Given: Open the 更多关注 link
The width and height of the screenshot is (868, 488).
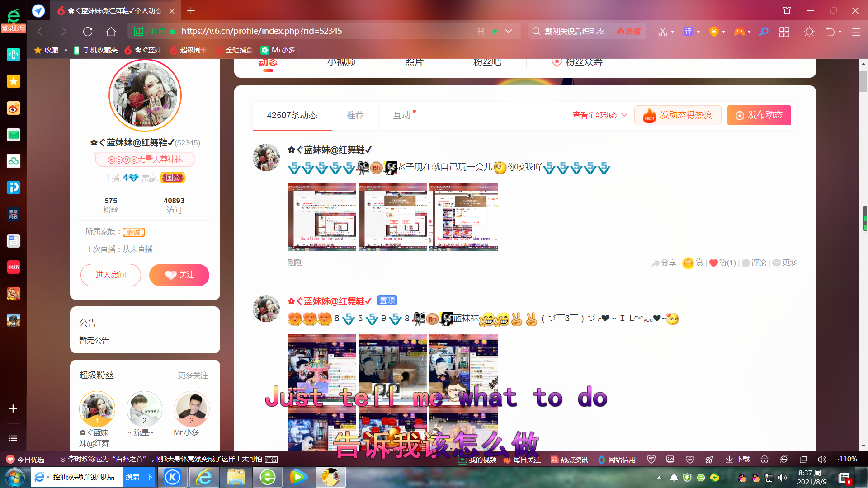Looking at the screenshot, I should pos(193,375).
